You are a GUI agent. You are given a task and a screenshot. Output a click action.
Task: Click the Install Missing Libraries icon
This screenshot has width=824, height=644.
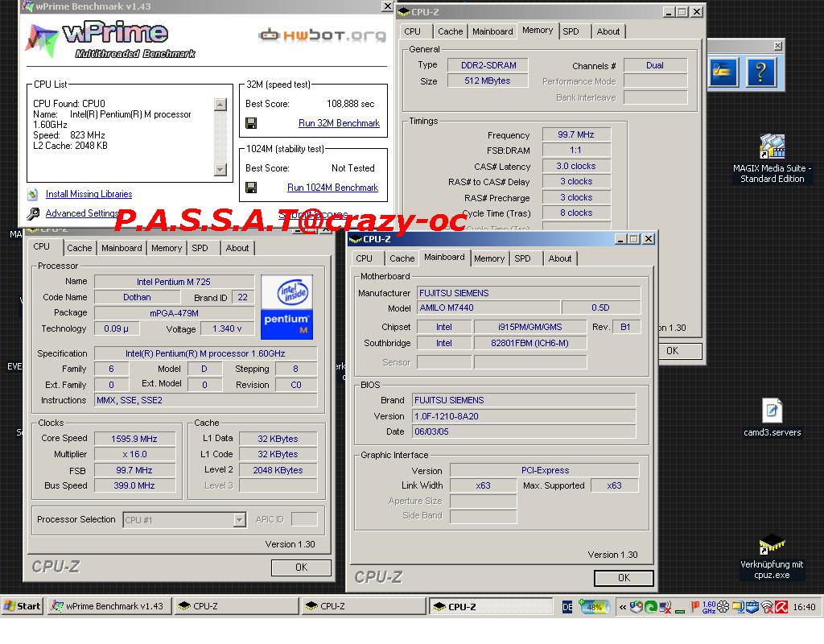pos(32,195)
